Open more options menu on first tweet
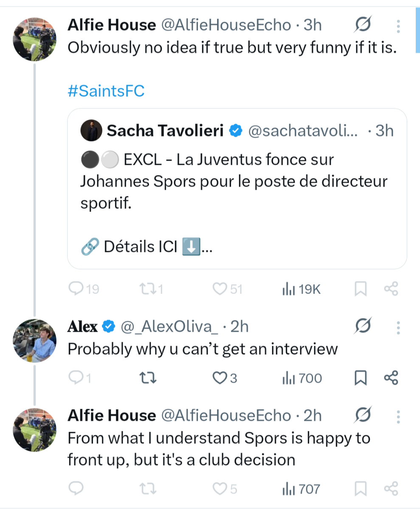This screenshot has width=420, height=510. tap(398, 26)
